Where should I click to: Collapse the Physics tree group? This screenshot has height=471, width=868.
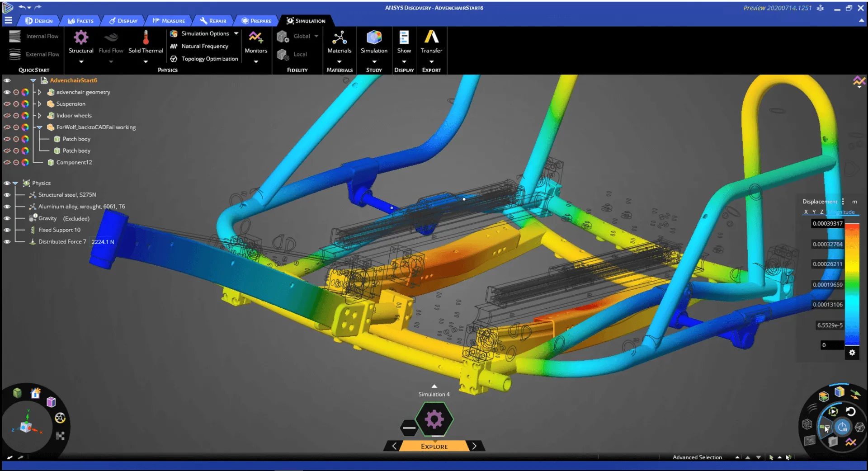(15, 183)
